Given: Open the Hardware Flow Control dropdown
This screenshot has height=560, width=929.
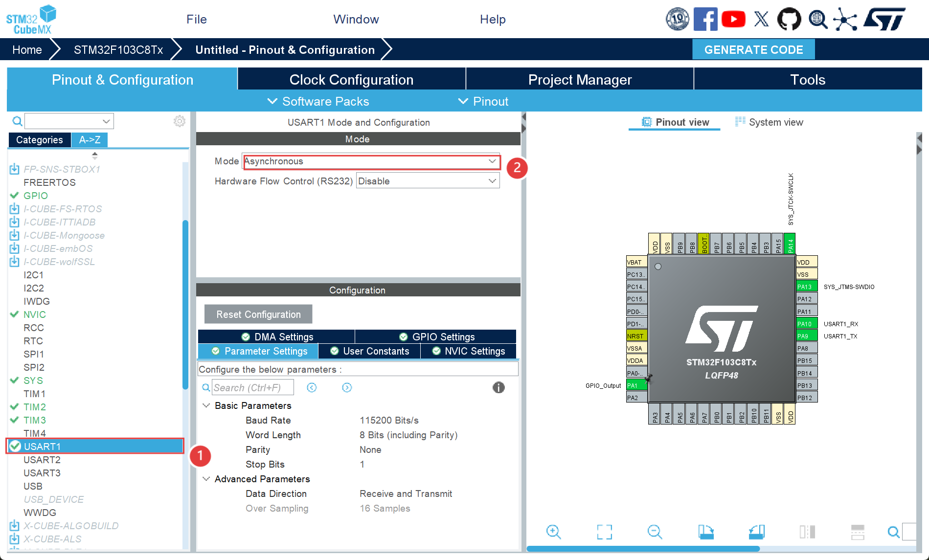Looking at the screenshot, I should click(428, 181).
